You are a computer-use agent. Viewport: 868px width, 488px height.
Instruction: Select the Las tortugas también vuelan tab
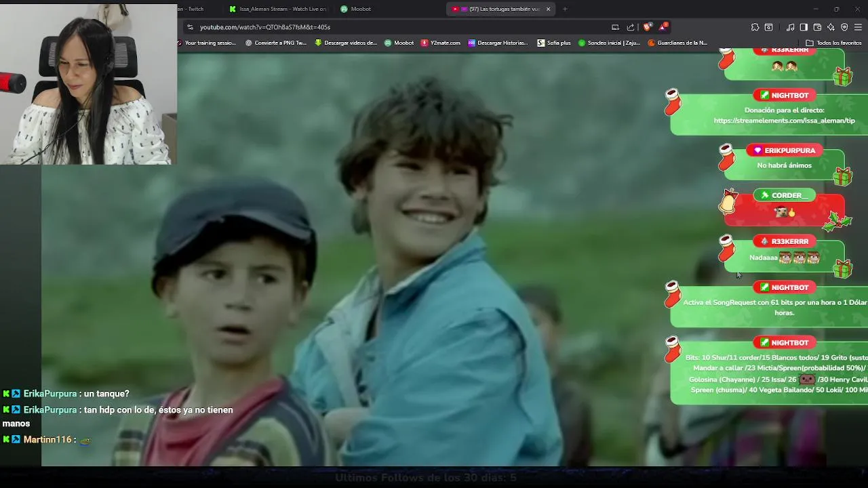(x=500, y=9)
